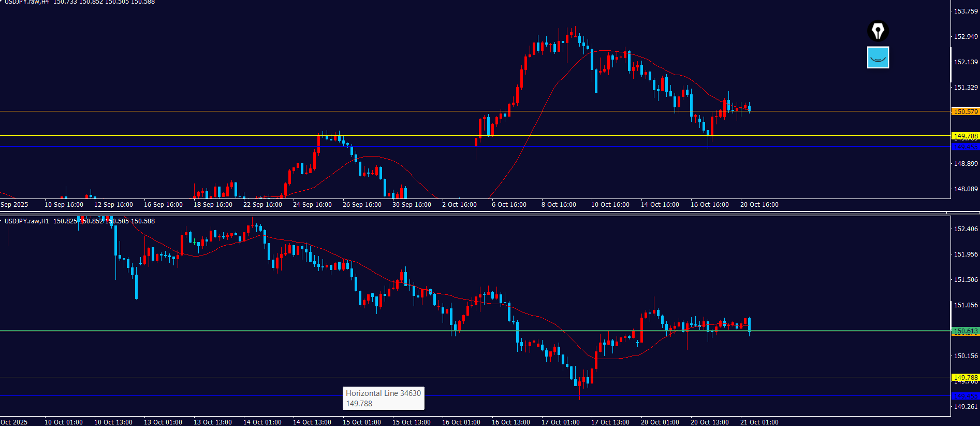Click the yellow 149.788 label on H1 chart
This screenshot has height=426, width=980.
click(x=966, y=377)
